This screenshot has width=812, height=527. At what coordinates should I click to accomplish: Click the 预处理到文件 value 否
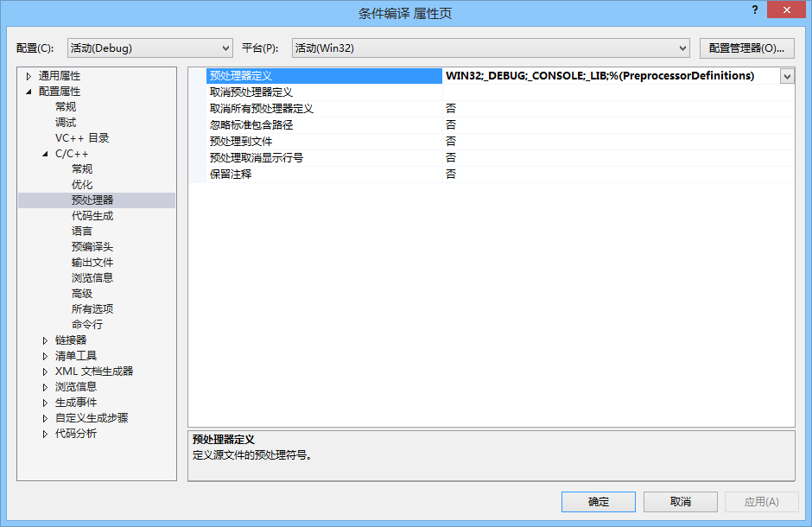[451, 142]
